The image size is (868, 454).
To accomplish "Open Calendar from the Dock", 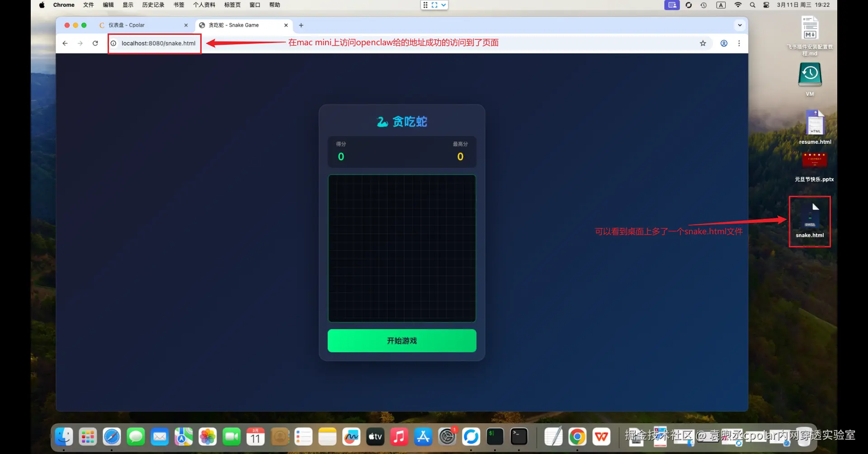I will [255, 436].
